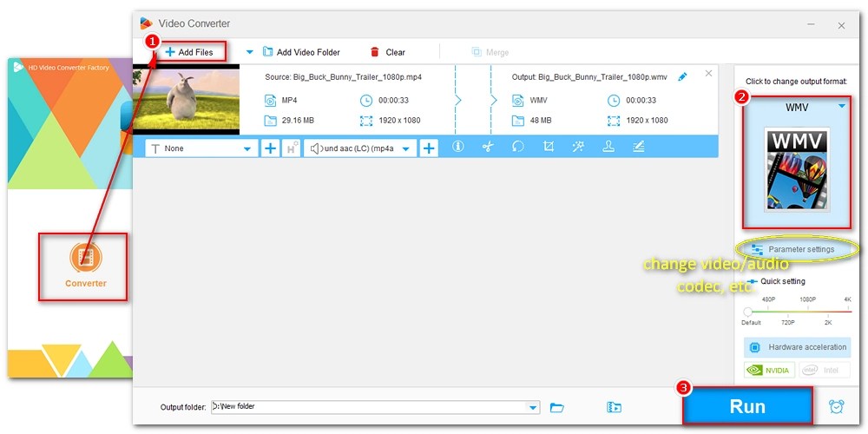The width and height of the screenshot is (868, 434).
Task: Add a subtitle with the plus button
Action: (270, 148)
